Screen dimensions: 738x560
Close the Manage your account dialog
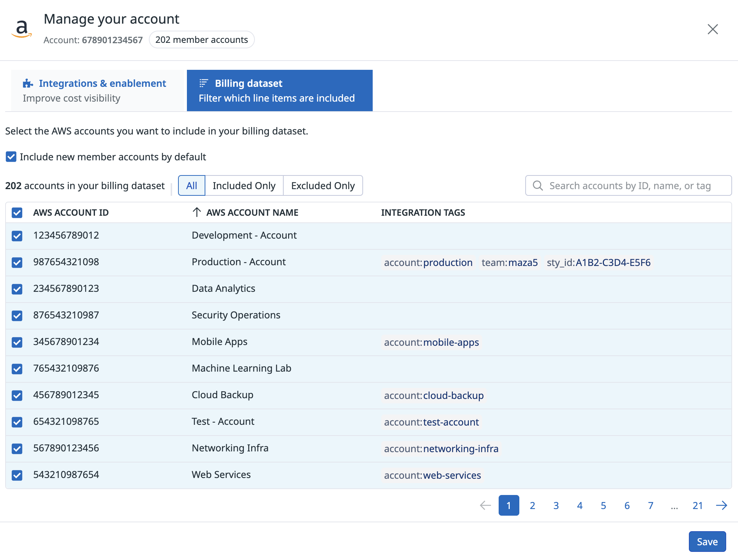coord(713,29)
